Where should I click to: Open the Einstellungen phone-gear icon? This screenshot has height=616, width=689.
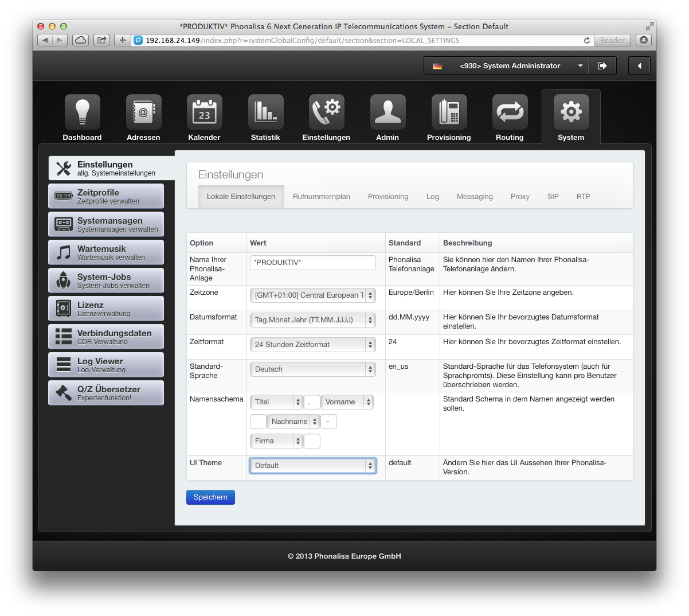(x=327, y=112)
